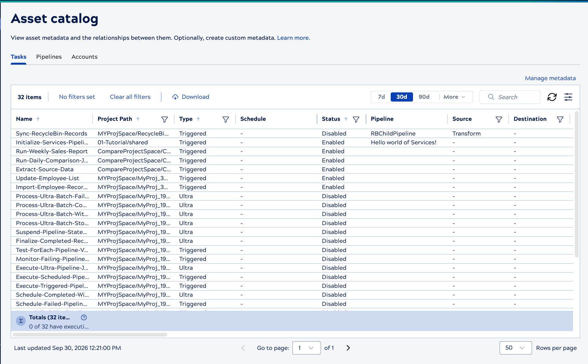Open the Type column filter icon
Viewport: 588px width, 364px height.
click(226, 119)
